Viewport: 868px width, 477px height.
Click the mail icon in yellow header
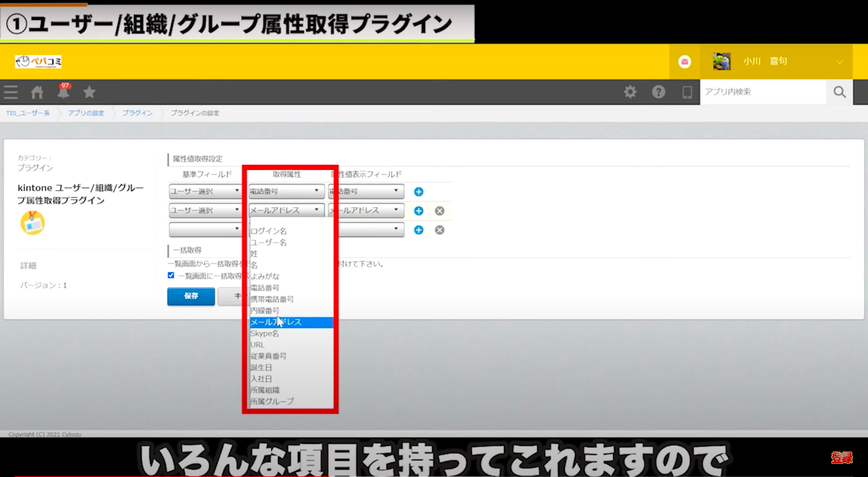coord(685,62)
